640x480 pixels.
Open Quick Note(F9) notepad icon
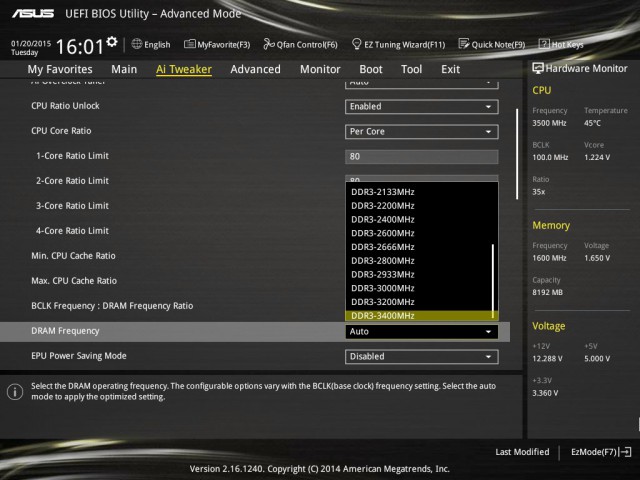pos(464,44)
